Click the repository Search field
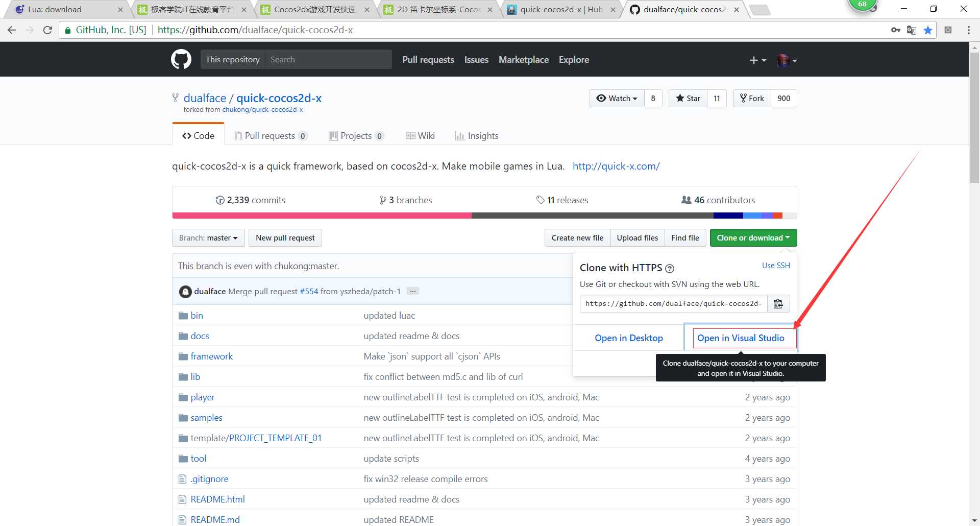This screenshot has width=980, height=526. pos(329,60)
